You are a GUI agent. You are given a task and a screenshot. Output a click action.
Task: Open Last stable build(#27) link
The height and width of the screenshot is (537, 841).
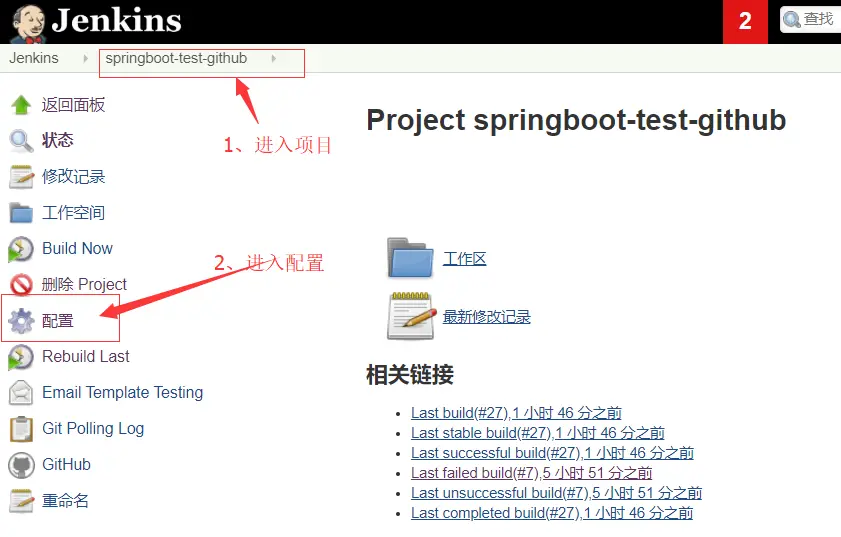tap(537, 433)
